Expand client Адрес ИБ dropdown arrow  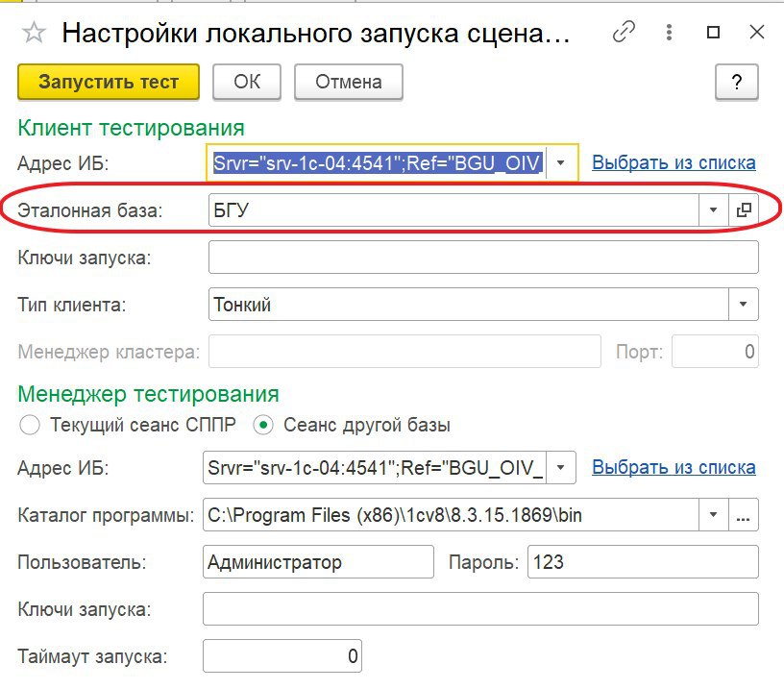tap(561, 162)
